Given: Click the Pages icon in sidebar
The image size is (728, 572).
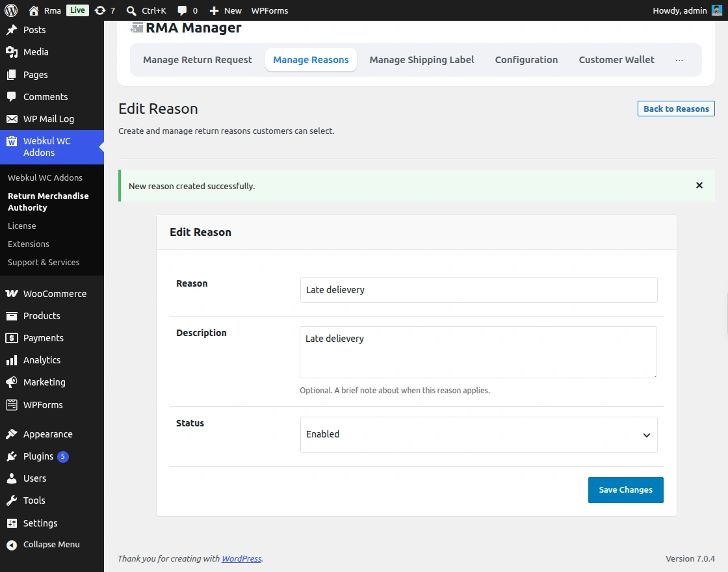Looking at the screenshot, I should click(x=12, y=74).
